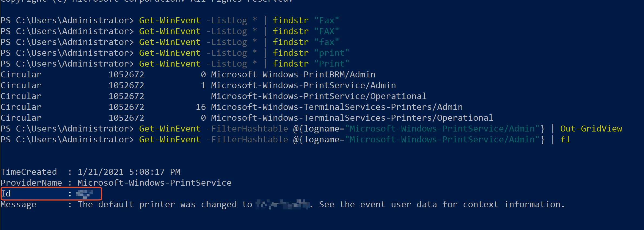Click the TerminalServices-Printers/Admin log entry
The width and height of the screenshot is (644, 230).
click(231, 107)
